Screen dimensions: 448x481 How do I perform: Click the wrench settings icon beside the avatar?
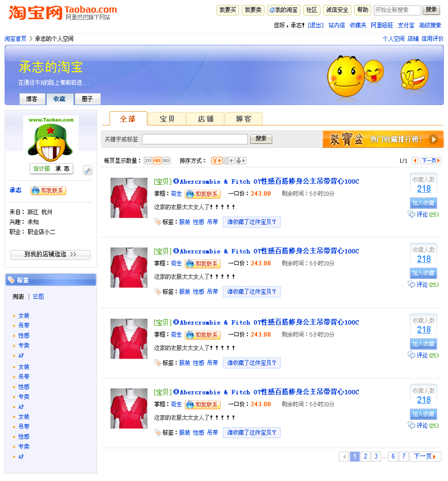88,170
